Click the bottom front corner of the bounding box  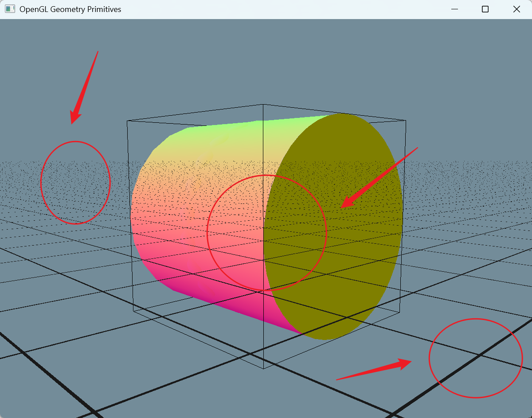(x=263, y=368)
